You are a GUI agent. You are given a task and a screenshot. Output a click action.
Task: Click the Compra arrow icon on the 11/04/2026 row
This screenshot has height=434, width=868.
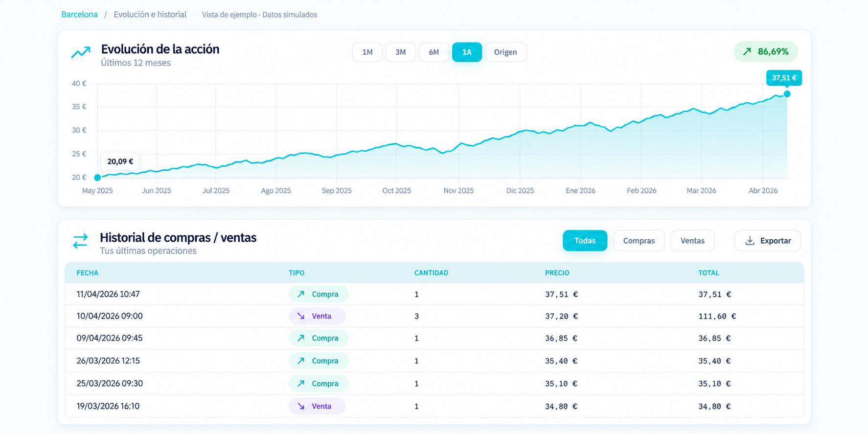(301, 294)
